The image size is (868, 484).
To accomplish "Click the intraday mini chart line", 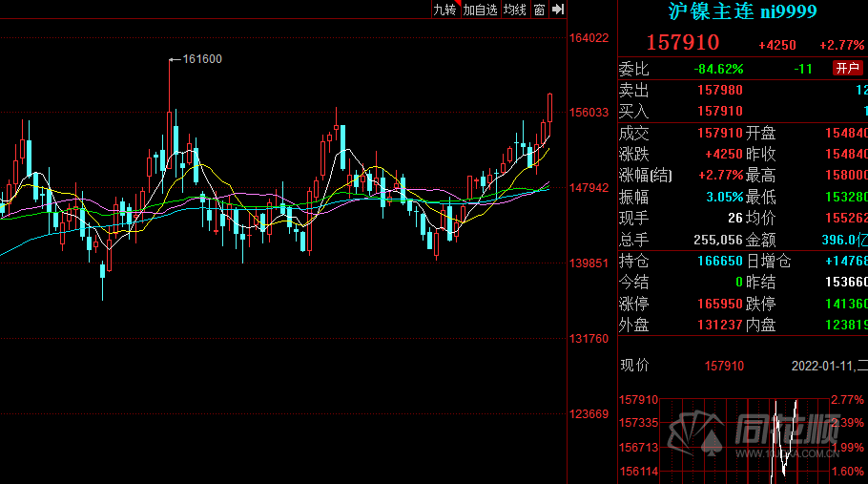I will (783, 440).
